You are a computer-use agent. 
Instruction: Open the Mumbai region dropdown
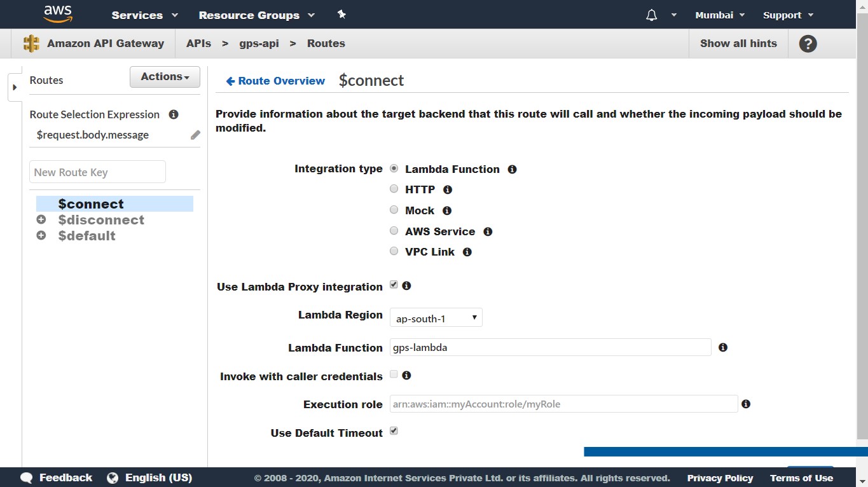pyautogui.click(x=720, y=15)
